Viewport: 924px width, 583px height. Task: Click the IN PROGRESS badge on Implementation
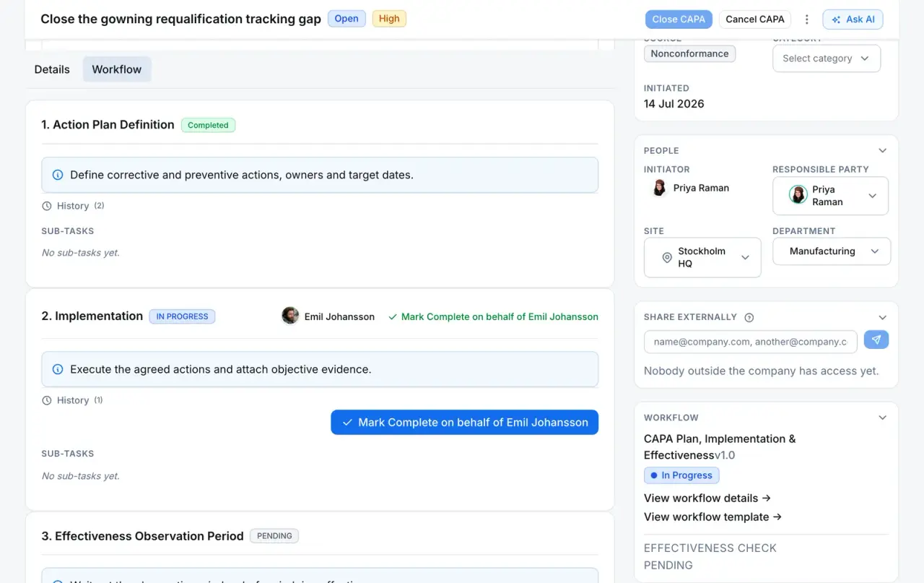pyautogui.click(x=182, y=316)
